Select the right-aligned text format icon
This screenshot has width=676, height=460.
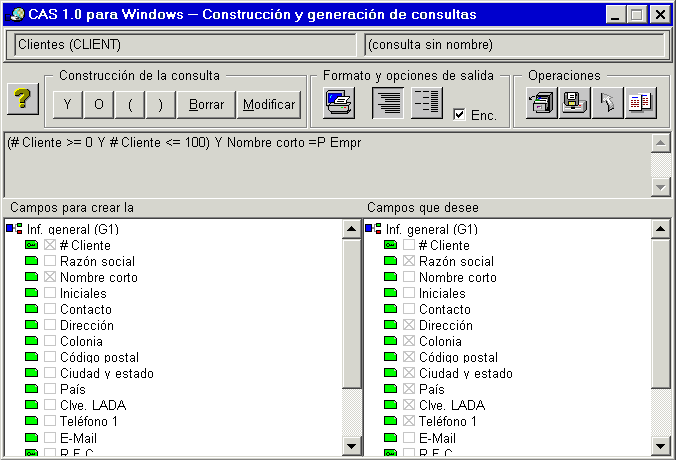pyautogui.click(x=388, y=102)
